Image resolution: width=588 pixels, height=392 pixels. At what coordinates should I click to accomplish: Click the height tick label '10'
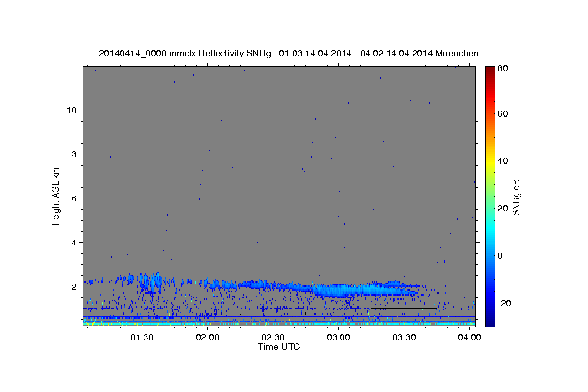pos(71,110)
